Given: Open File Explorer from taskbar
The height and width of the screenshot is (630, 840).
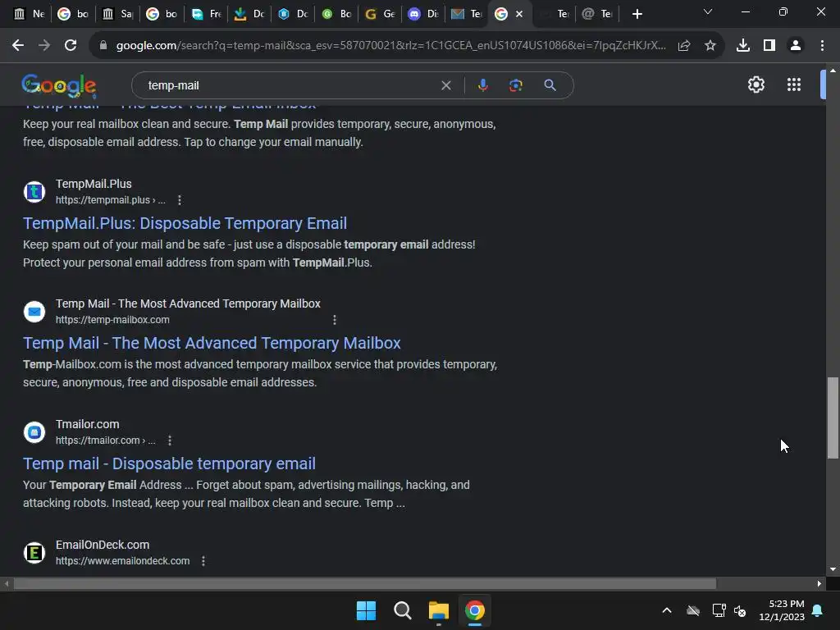Looking at the screenshot, I should coord(438,610).
